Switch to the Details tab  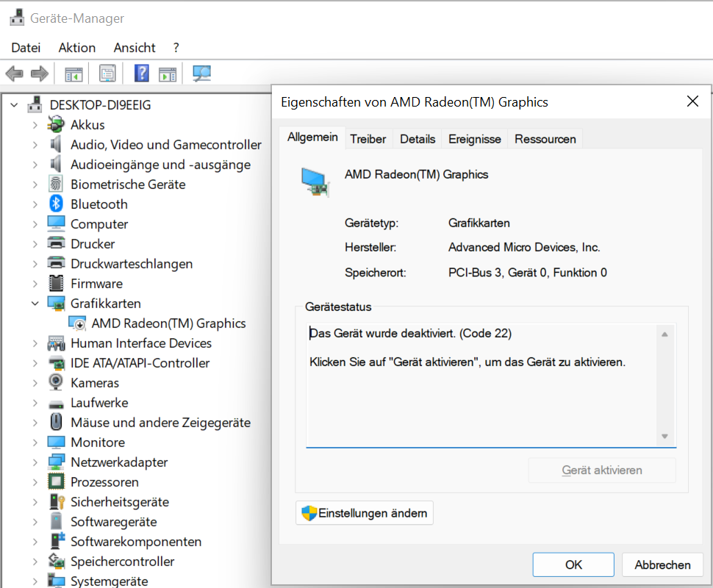[x=418, y=139]
